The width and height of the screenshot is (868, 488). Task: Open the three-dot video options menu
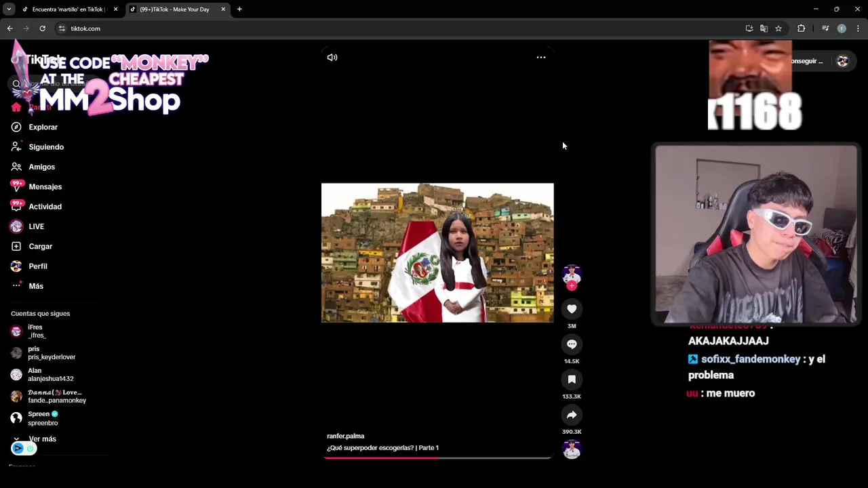[x=541, y=58]
